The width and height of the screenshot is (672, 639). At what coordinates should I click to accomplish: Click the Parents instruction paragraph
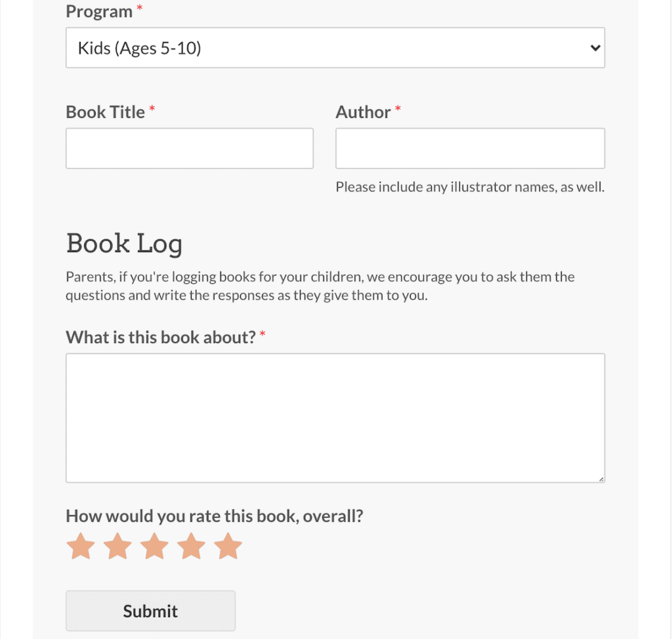click(x=320, y=286)
